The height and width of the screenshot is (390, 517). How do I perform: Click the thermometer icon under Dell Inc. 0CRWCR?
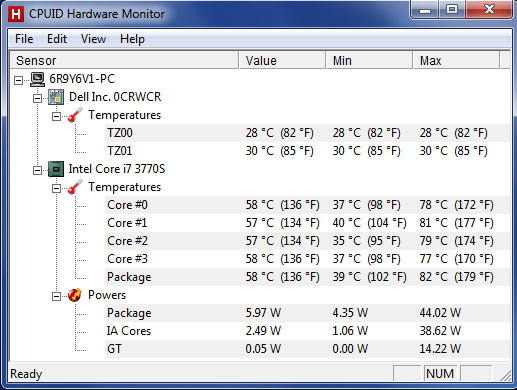(x=75, y=115)
